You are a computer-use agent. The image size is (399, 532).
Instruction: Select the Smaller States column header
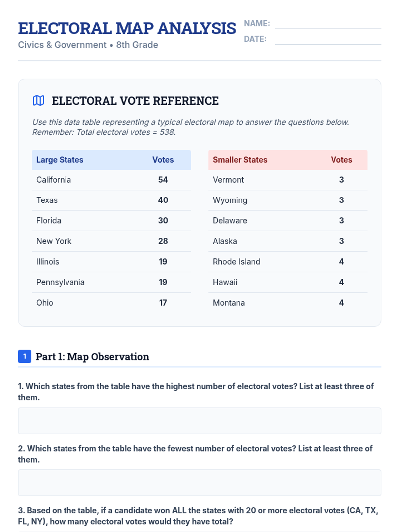240,160
